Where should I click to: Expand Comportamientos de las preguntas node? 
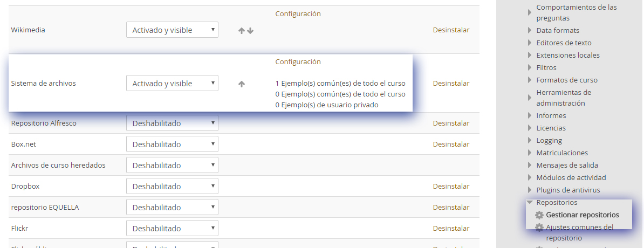530,13
